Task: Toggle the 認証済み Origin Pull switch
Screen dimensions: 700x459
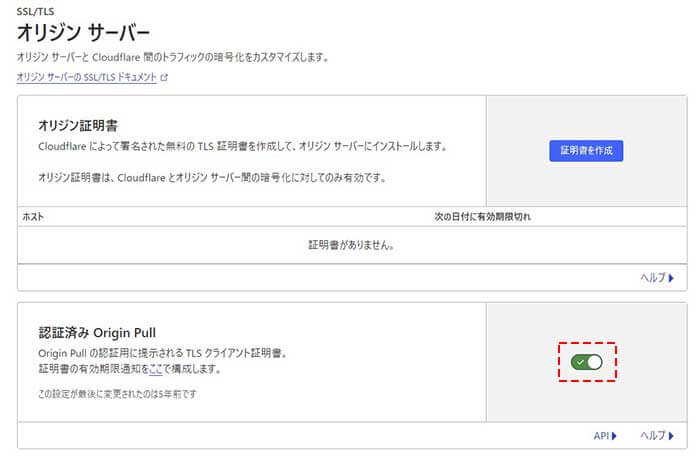Action: 587,362
